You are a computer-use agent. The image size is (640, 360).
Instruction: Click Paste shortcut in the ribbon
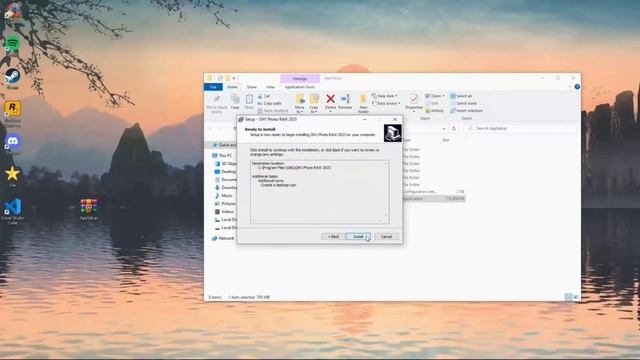273,111
